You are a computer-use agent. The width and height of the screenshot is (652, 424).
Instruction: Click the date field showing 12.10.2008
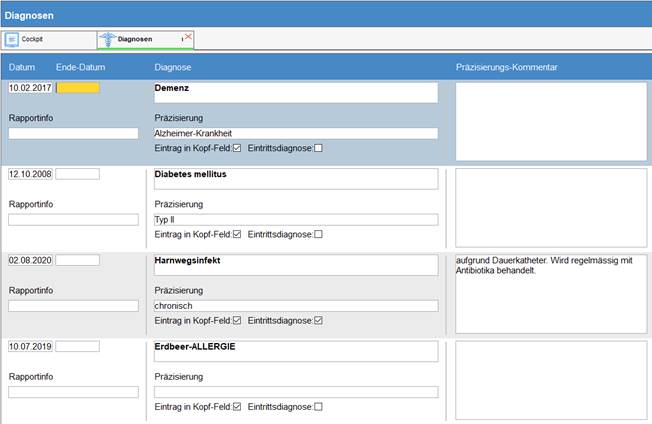pos(29,174)
